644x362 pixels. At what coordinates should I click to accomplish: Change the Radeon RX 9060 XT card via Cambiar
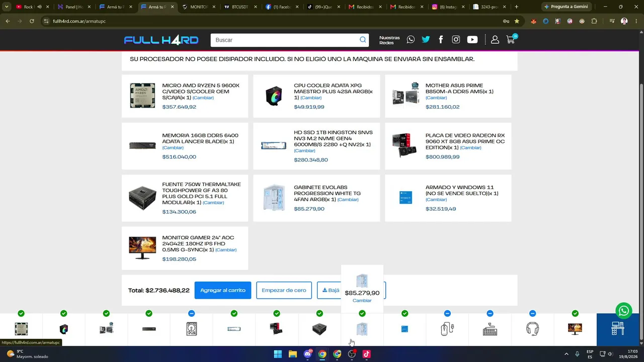[x=470, y=147]
